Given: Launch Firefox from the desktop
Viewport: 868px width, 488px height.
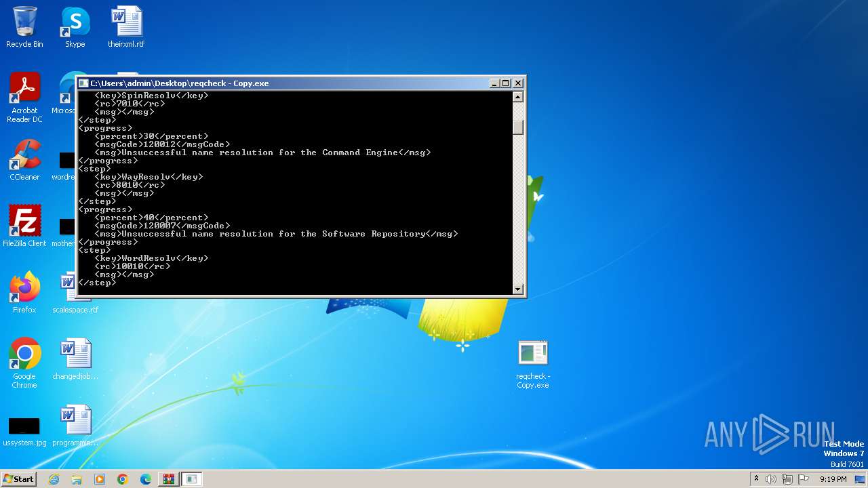Looking at the screenshot, I should click(x=24, y=293).
